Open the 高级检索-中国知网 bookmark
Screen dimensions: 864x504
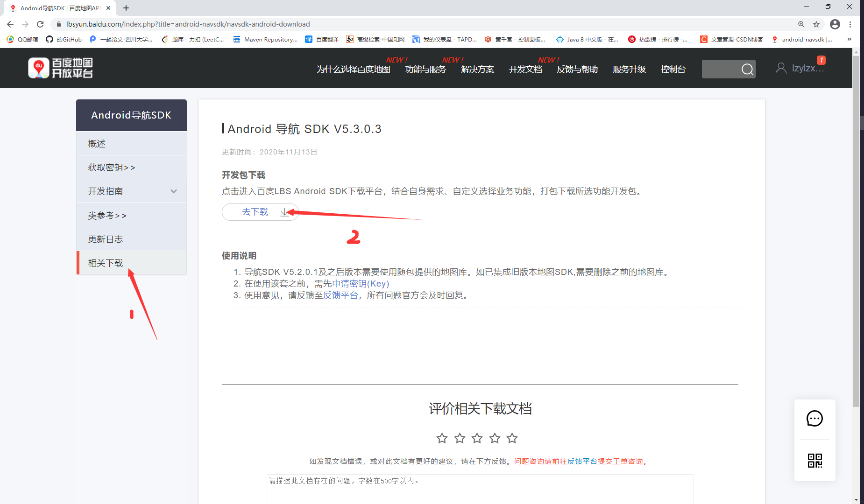pyautogui.click(x=375, y=39)
